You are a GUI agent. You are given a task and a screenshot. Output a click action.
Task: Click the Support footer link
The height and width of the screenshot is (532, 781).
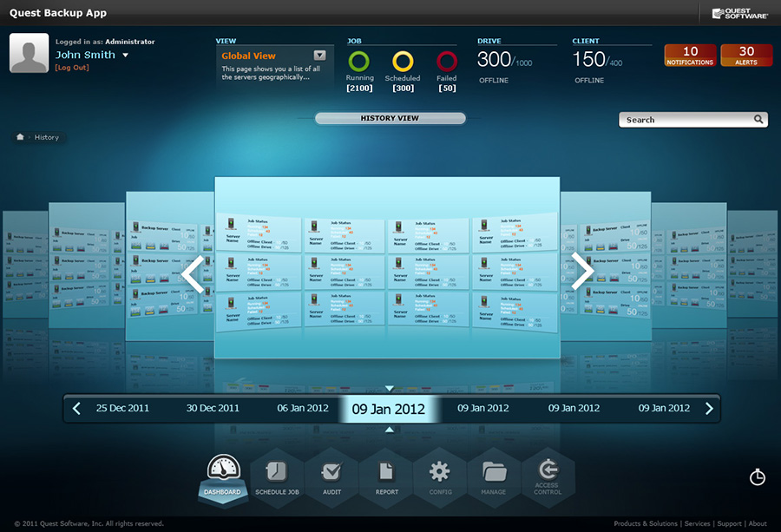coord(729,523)
